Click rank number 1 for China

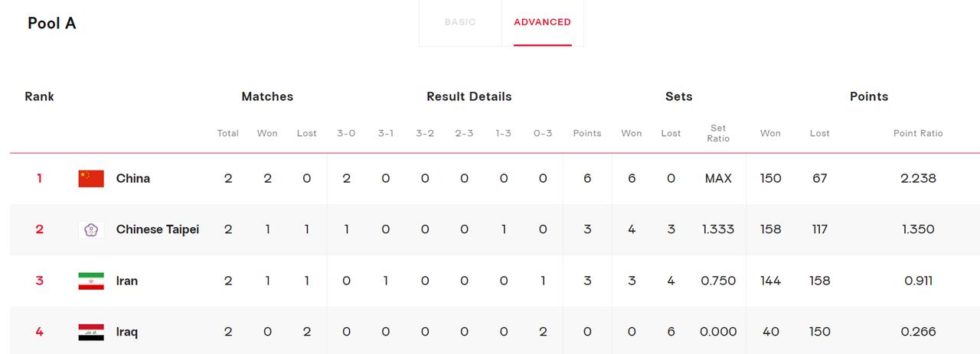39,178
